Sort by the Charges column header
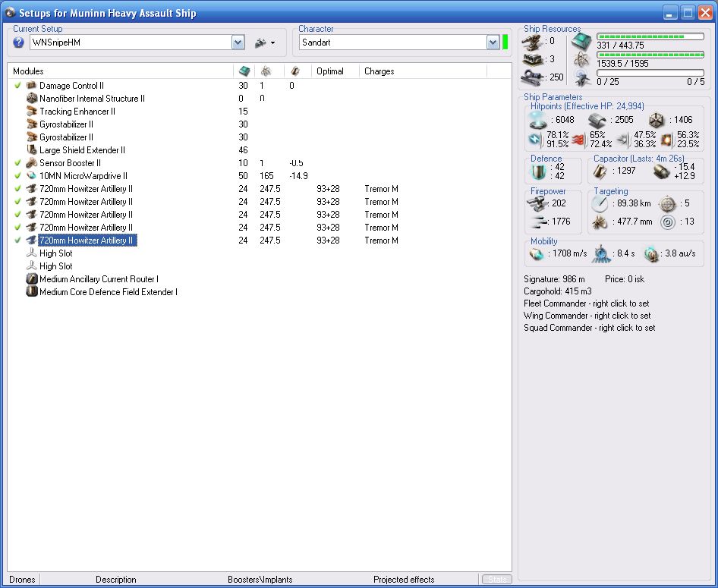 (x=379, y=71)
